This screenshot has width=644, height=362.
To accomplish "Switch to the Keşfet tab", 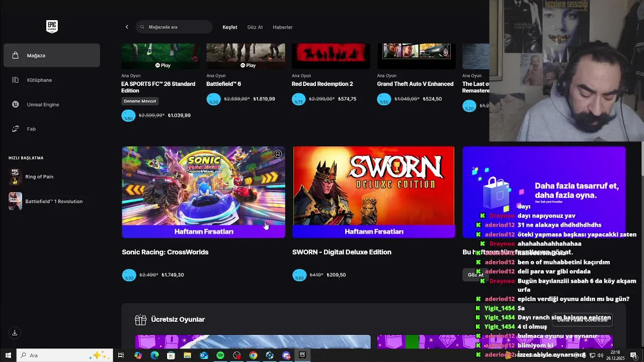I will 230,27.
